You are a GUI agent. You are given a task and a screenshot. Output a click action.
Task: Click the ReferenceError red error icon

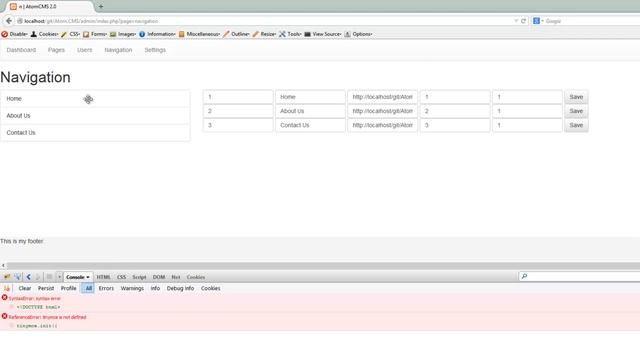4,316
